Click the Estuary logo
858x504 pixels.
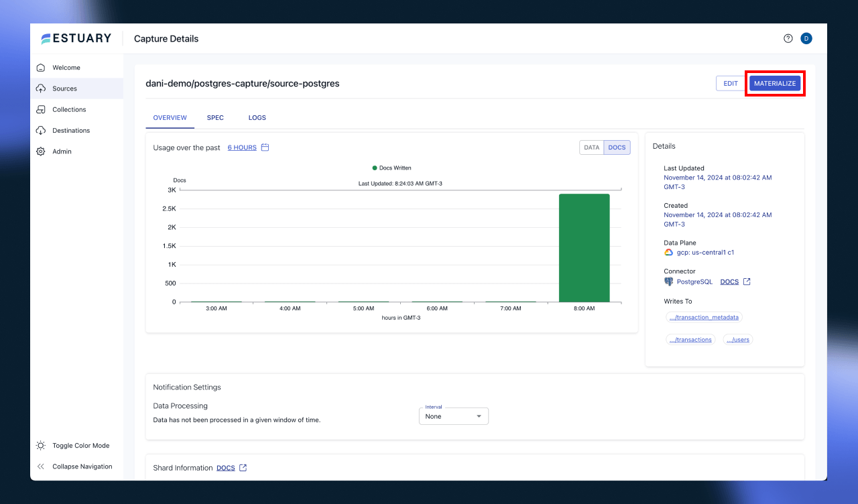[x=76, y=38]
